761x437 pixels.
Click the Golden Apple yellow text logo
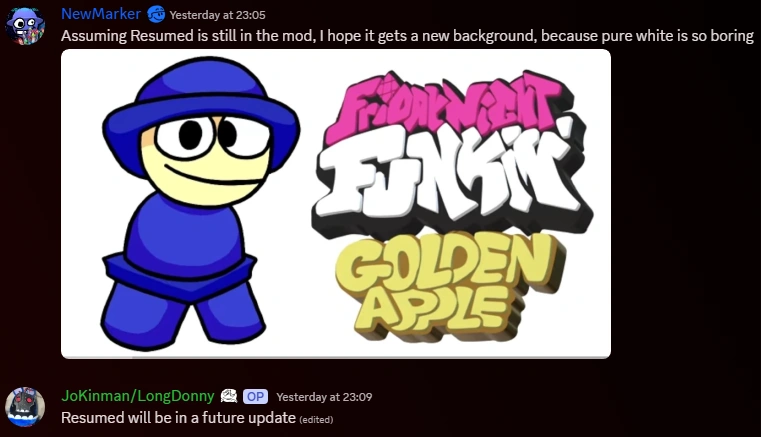[449, 286]
